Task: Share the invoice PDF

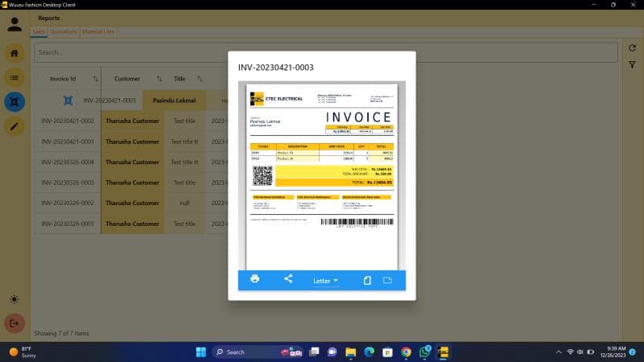Action: (288, 279)
